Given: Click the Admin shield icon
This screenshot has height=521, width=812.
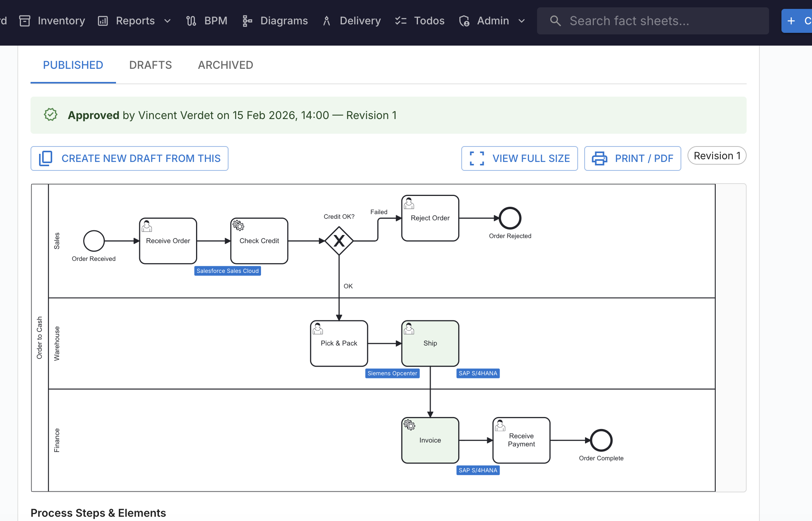Looking at the screenshot, I should (464, 21).
